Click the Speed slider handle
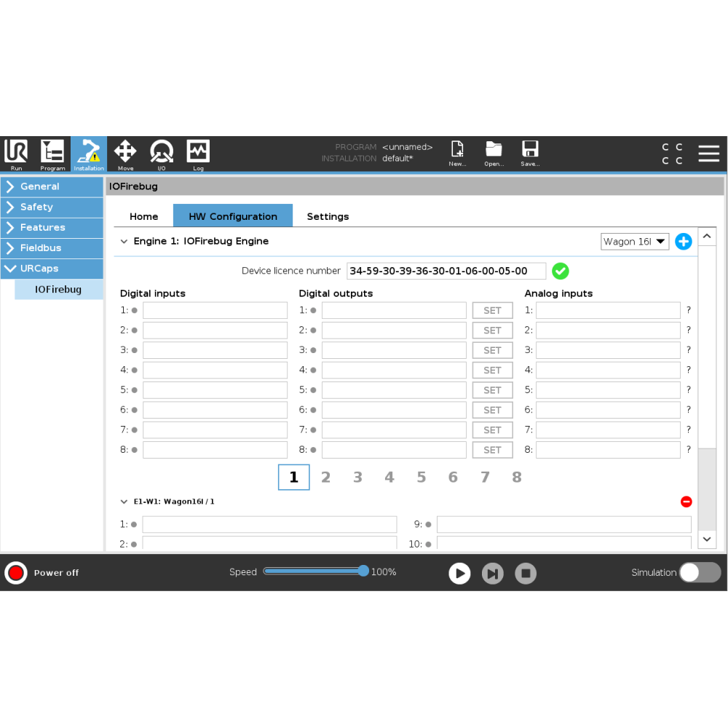728x728 pixels. click(363, 571)
